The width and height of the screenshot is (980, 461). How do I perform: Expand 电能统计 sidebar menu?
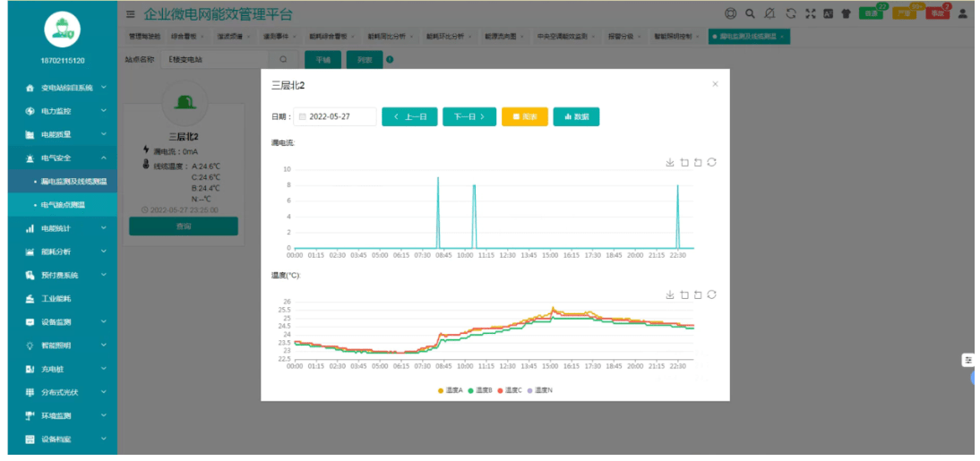pyautogui.click(x=63, y=228)
